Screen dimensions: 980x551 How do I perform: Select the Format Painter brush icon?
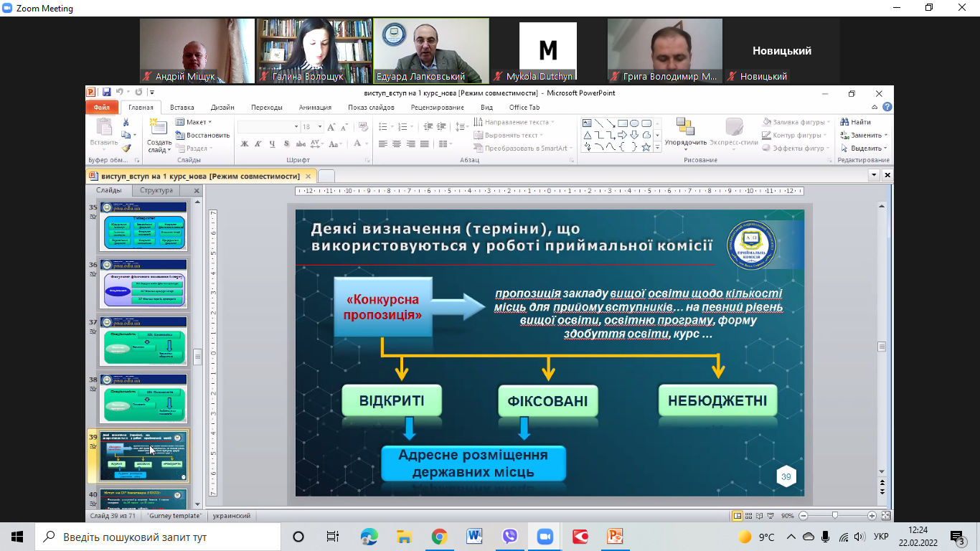[x=126, y=148]
